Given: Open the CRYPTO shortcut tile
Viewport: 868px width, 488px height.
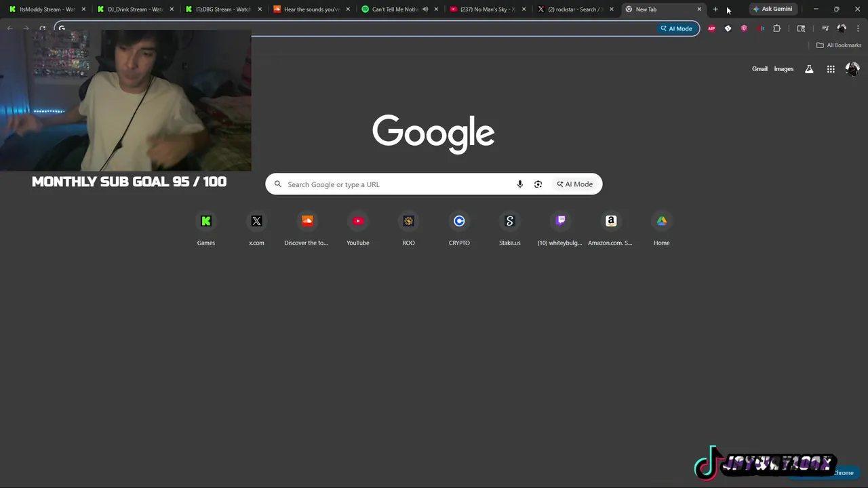Looking at the screenshot, I should pos(459,229).
